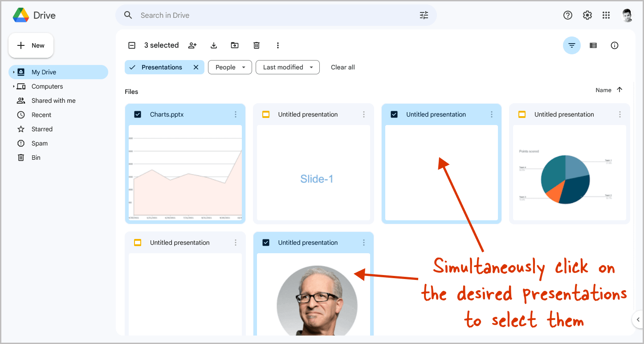Deselect all files via the toolbar

(132, 45)
